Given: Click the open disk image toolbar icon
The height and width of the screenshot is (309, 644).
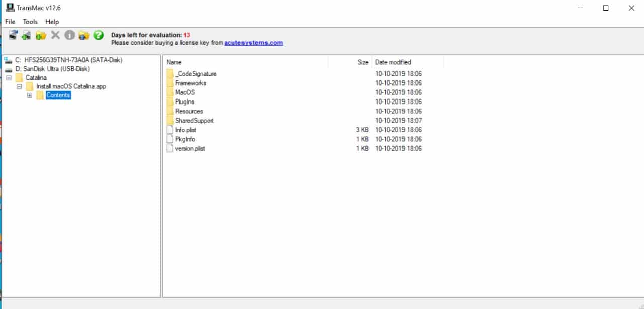Looking at the screenshot, I should pyautogui.click(x=26, y=35).
